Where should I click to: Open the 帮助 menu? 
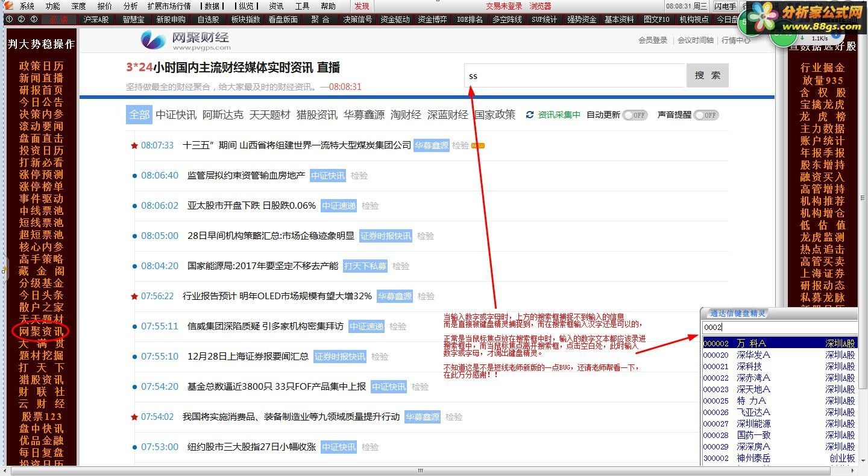click(328, 6)
